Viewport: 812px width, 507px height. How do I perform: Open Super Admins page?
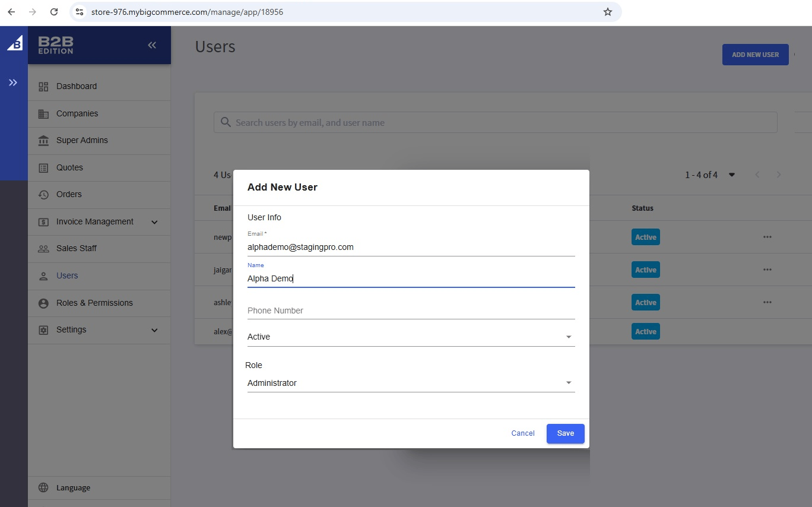pos(99,141)
